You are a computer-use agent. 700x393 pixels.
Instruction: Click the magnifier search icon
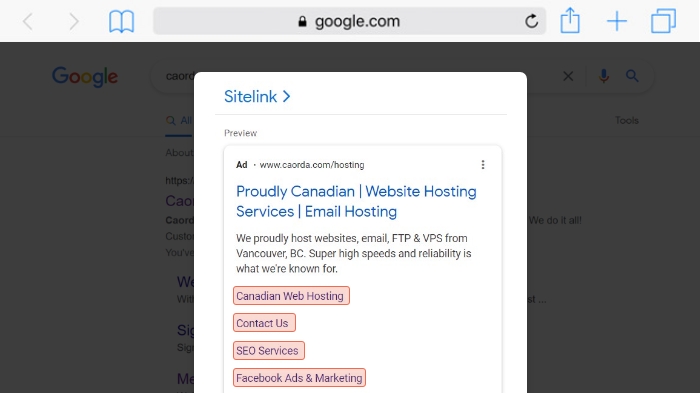632,76
